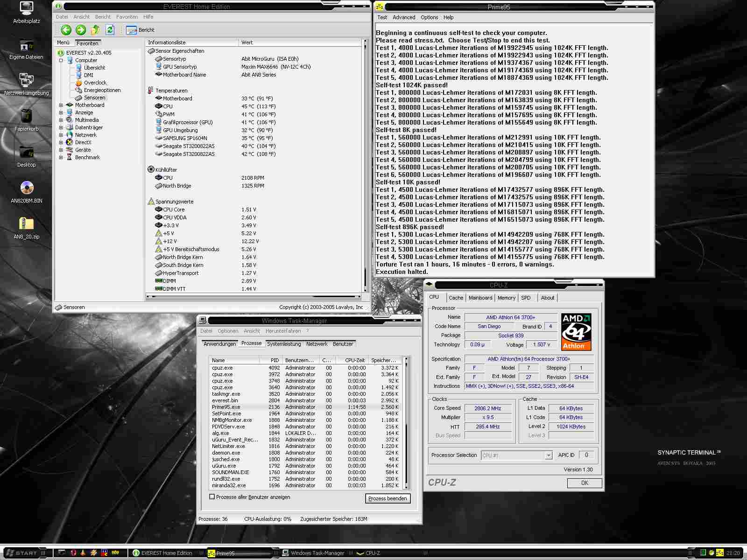This screenshot has height=560, width=747.
Task: Open the Processor Selection dropdown in CPU-Z
Action: [549, 455]
